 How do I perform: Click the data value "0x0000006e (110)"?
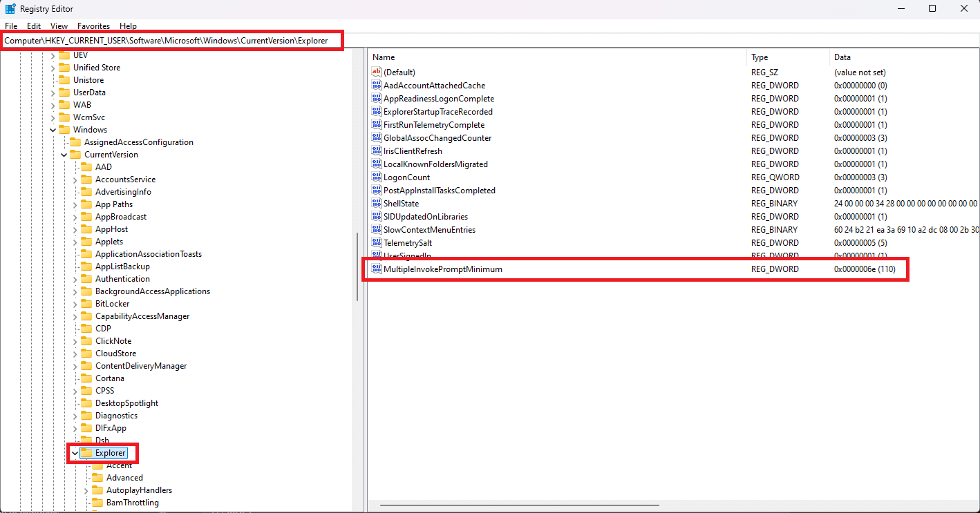865,269
